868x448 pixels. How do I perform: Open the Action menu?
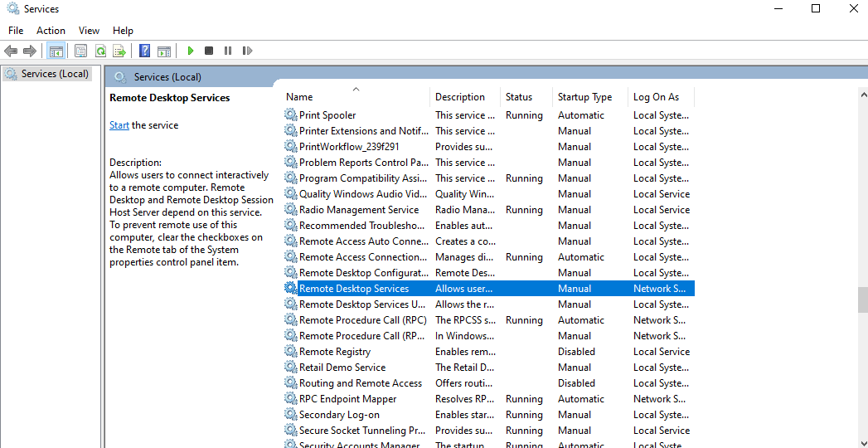[51, 31]
